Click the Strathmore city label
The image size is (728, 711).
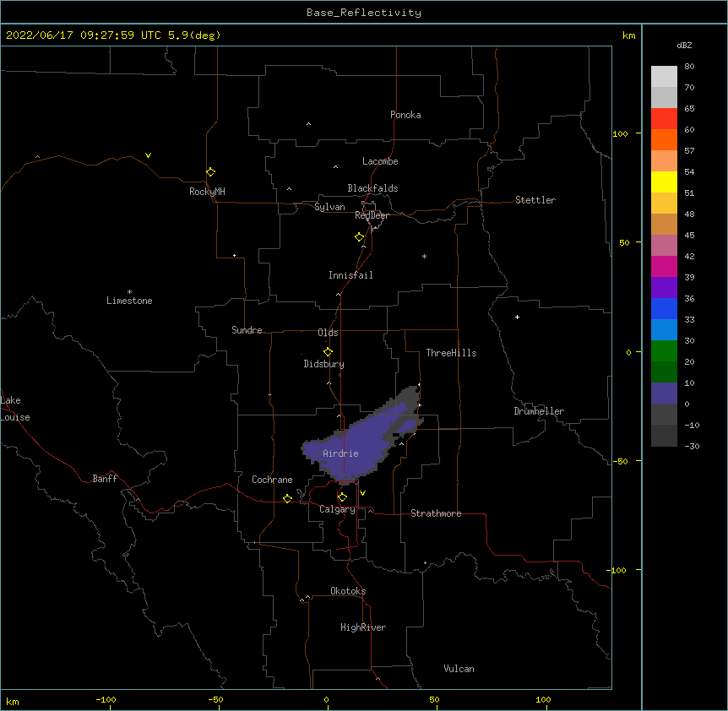pos(436,513)
